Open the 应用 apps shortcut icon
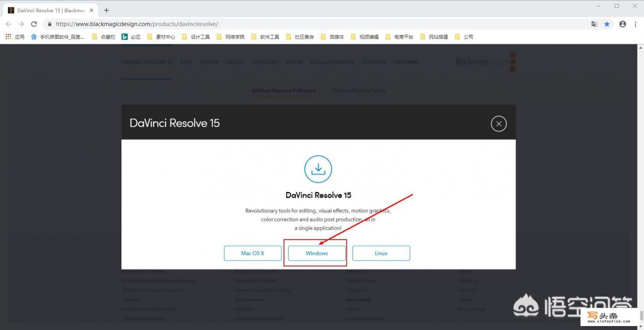 pos(15,37)
